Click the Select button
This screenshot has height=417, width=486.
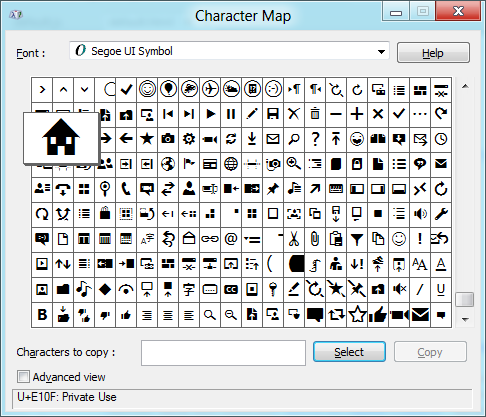click(349, 352)
